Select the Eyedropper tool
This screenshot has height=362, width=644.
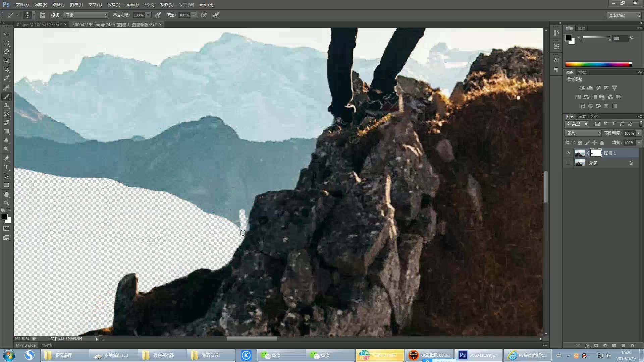click(6, 78)
